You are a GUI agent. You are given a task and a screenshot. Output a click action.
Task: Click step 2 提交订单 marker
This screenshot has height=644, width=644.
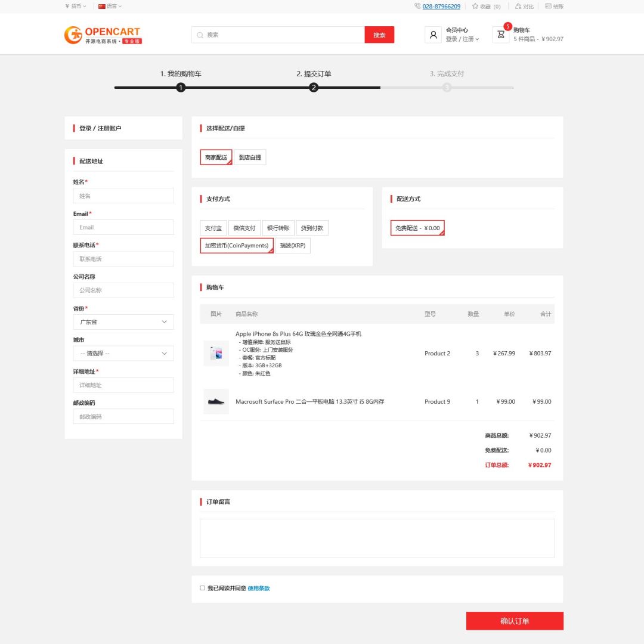coord(314,88)
